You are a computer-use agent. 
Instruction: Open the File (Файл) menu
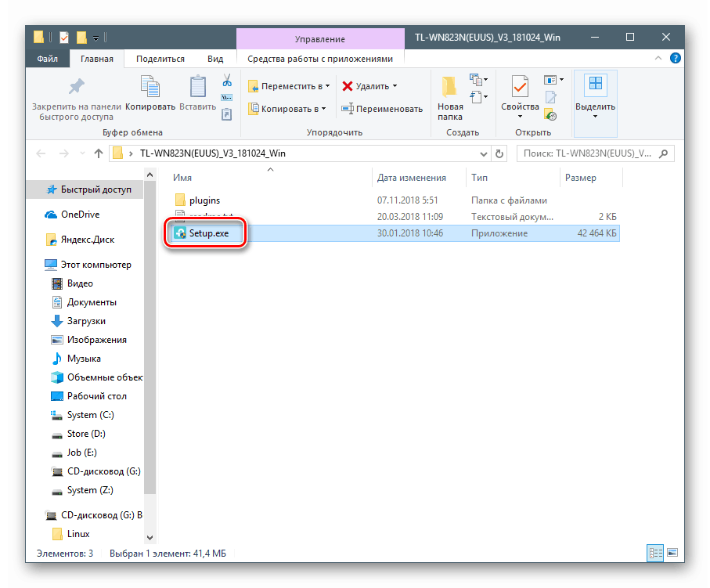pyautogui.click(x=47, y=59)
